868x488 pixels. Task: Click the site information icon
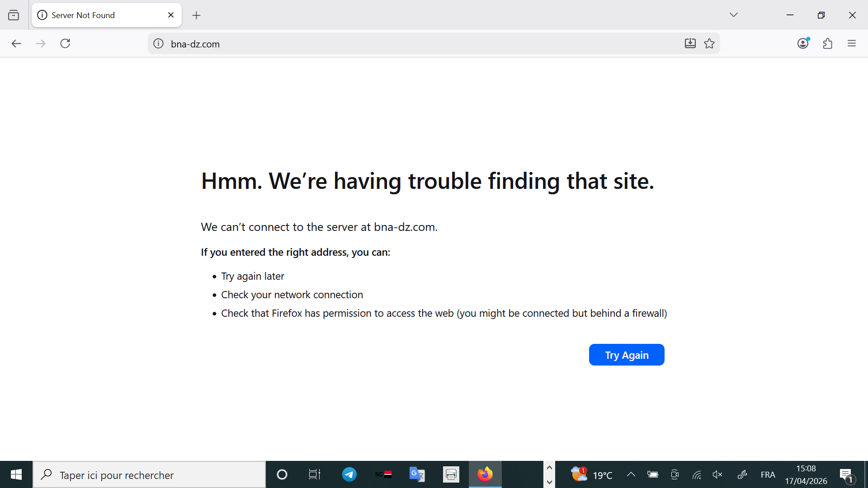tap(158, 44)
